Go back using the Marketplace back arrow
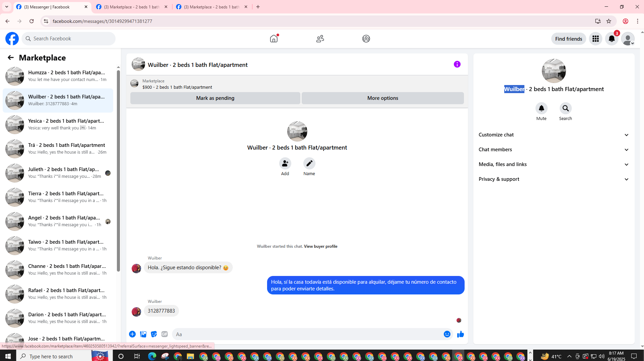Image resolution: width=644 pixels, height=361 pixels. tap(11, 57)
